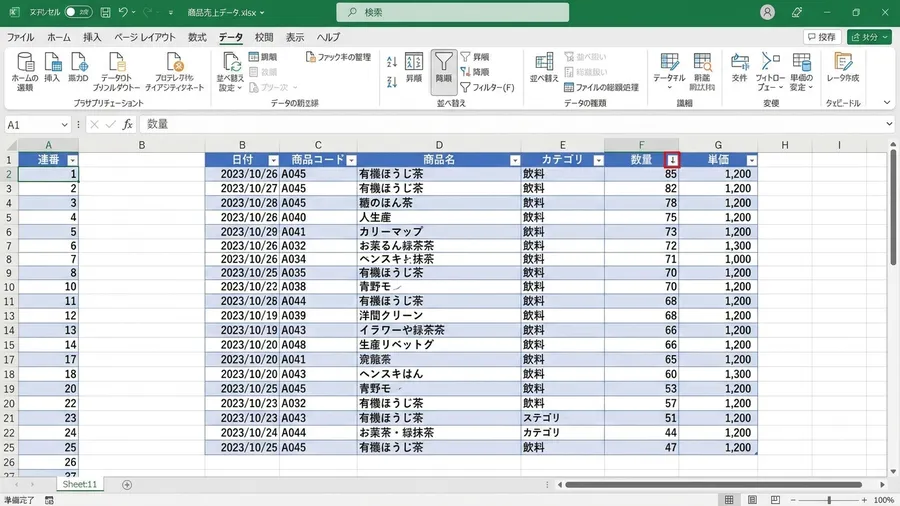Switch to the 数式 tab
This screenshot has width=900, height=506.
click(197, 37)
